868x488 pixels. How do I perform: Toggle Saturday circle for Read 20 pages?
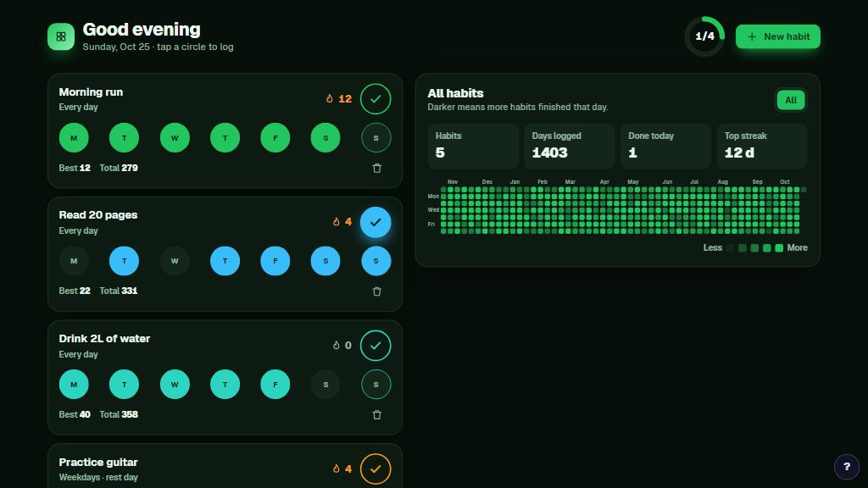325,261
